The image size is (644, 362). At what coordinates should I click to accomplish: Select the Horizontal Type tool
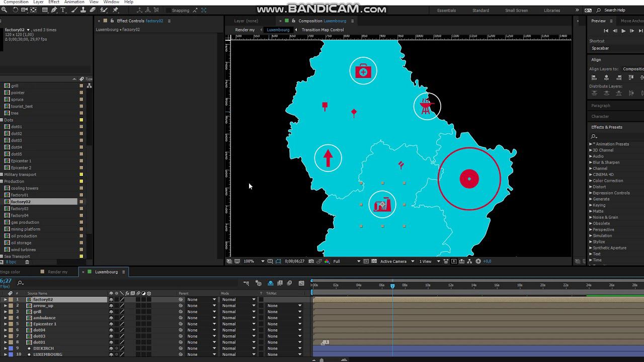pyautogui.click(x=63, y=10)
